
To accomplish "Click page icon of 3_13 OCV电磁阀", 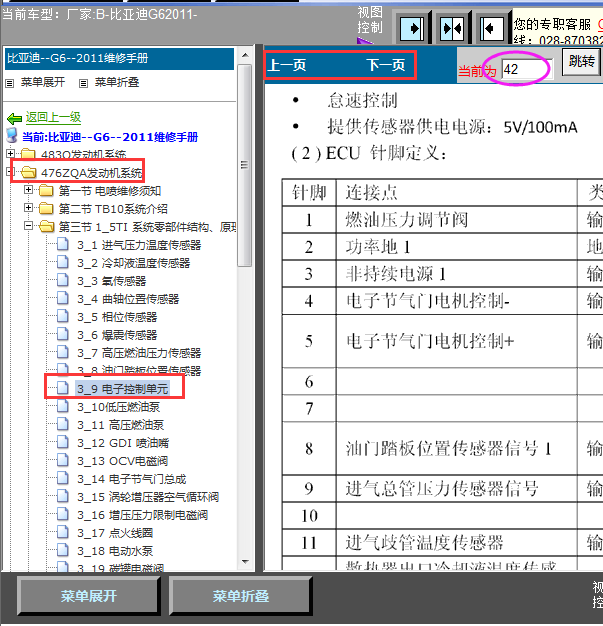I will click(x=63, y=460).
